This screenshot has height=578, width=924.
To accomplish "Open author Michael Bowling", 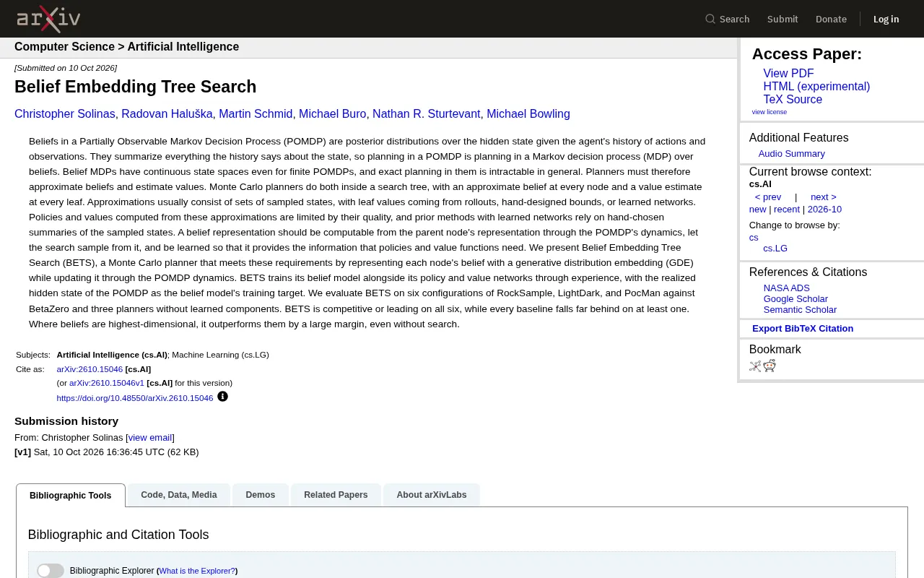I will point(528,114).
